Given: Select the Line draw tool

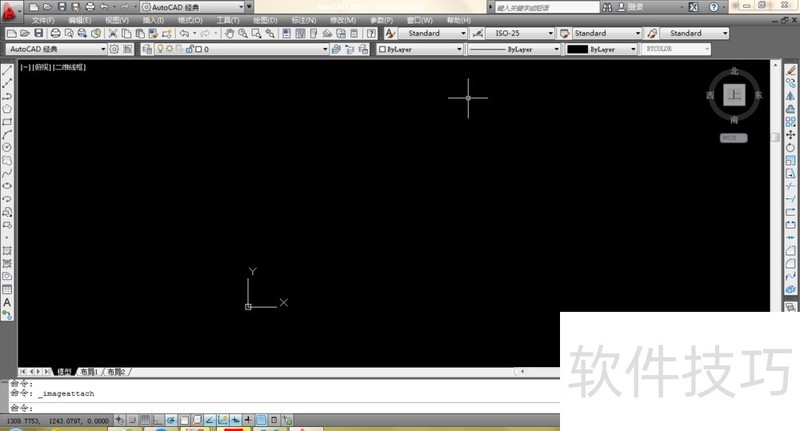Looking at the screenshot, I should coord(7,70).
